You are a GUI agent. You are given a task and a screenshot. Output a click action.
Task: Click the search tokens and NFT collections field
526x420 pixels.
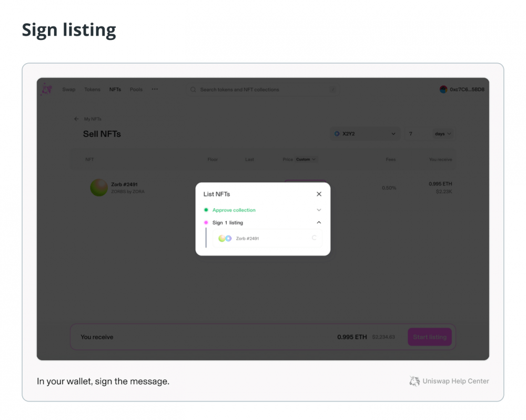coord(262,89)
